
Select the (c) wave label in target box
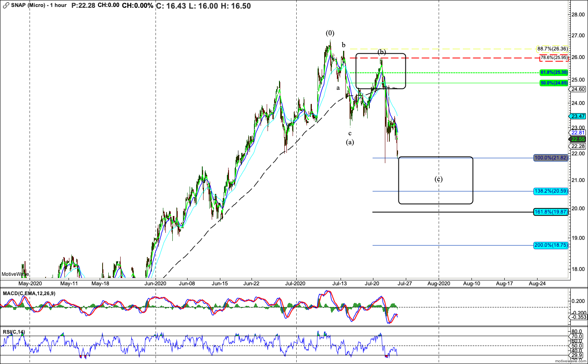438,179
